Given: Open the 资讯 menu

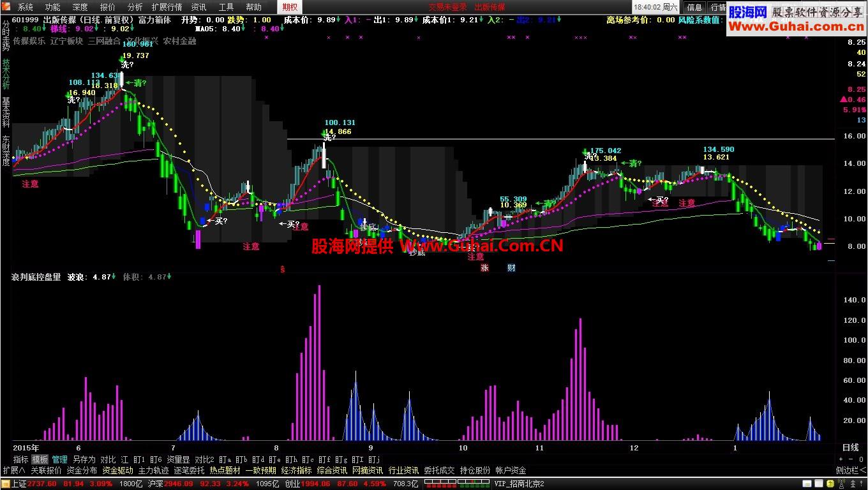Looking at the screenshot, I should click(198, 7).
